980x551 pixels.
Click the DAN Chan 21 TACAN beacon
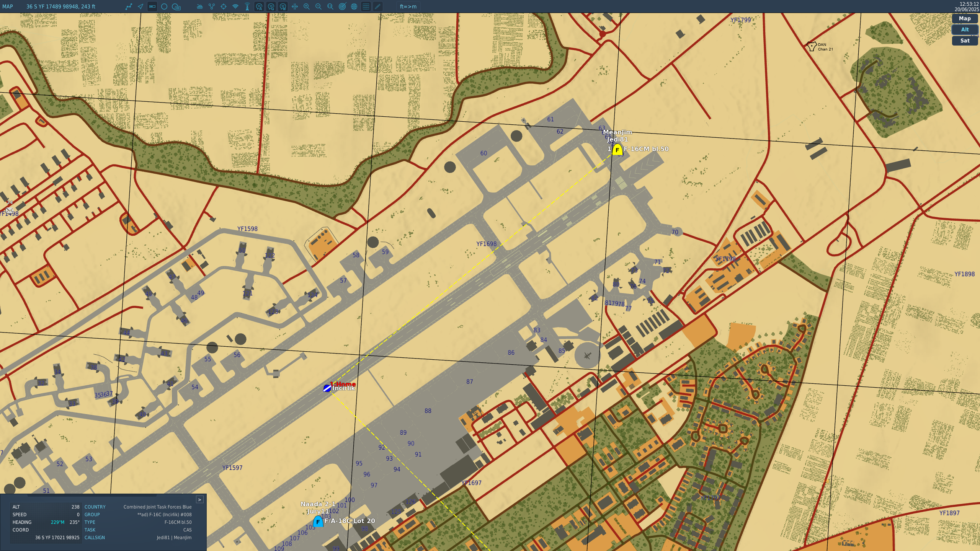tap(811, 46)
